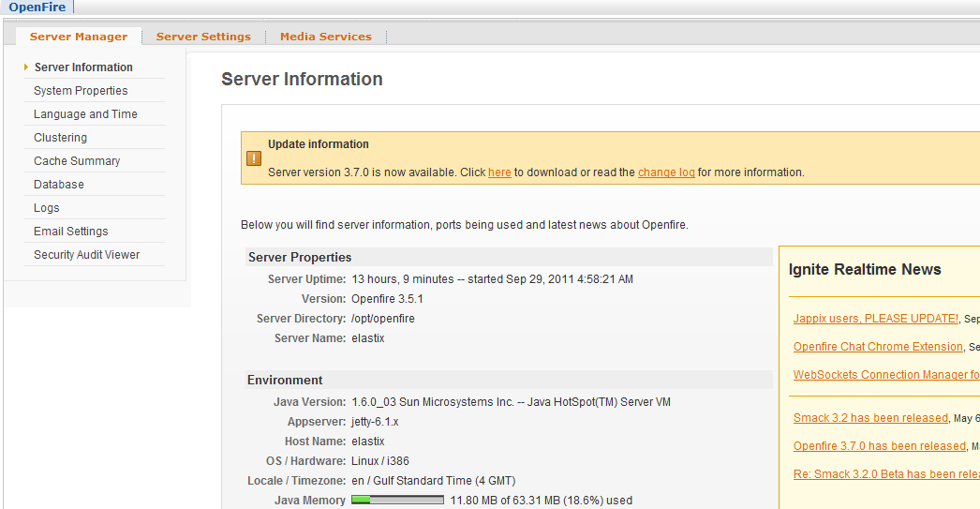Open Openfire Chat Chrome Extension link
The image size is (980, 509).
(878, 347)
